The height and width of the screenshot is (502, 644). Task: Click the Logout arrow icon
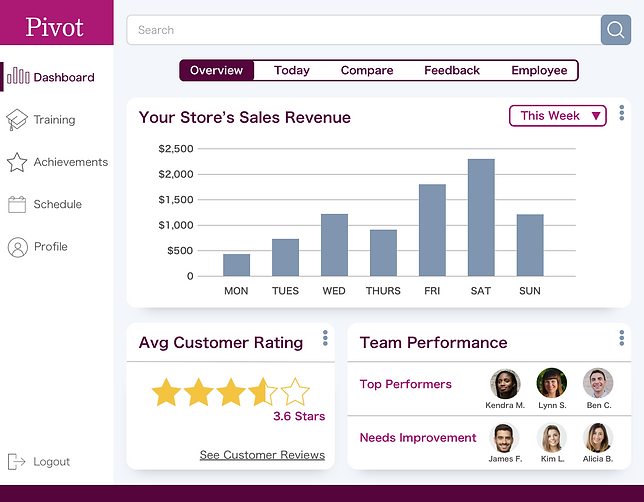pyautogui.click(x=16, y=461)
